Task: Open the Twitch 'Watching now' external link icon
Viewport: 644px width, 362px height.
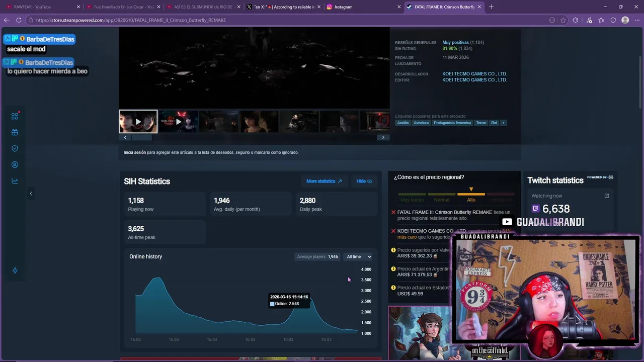Action: [606, 196]
